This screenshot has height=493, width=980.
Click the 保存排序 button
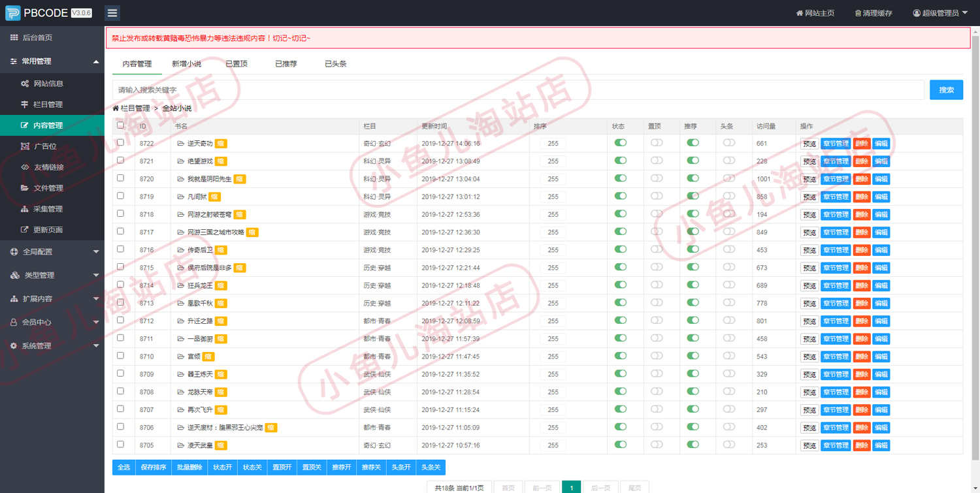coord(154,468)
